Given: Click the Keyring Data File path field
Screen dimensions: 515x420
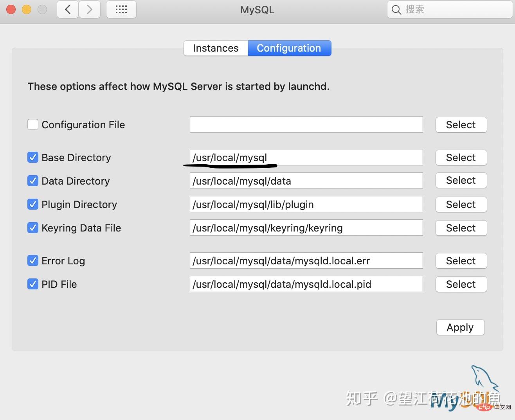Looking at the screenshot, I should click(306, 228).
